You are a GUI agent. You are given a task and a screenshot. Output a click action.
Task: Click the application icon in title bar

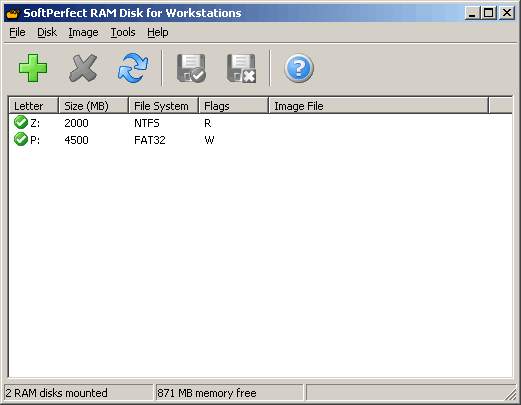(x=13, y=13)
